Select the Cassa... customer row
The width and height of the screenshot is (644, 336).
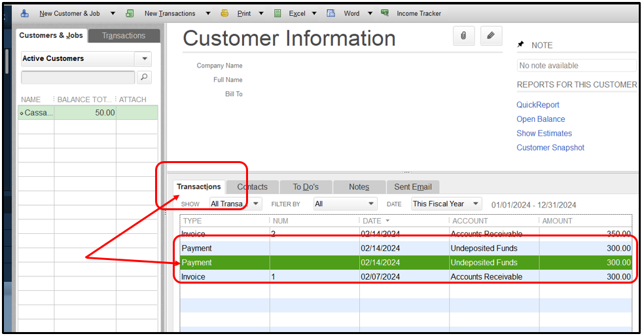tap(88, 113)
